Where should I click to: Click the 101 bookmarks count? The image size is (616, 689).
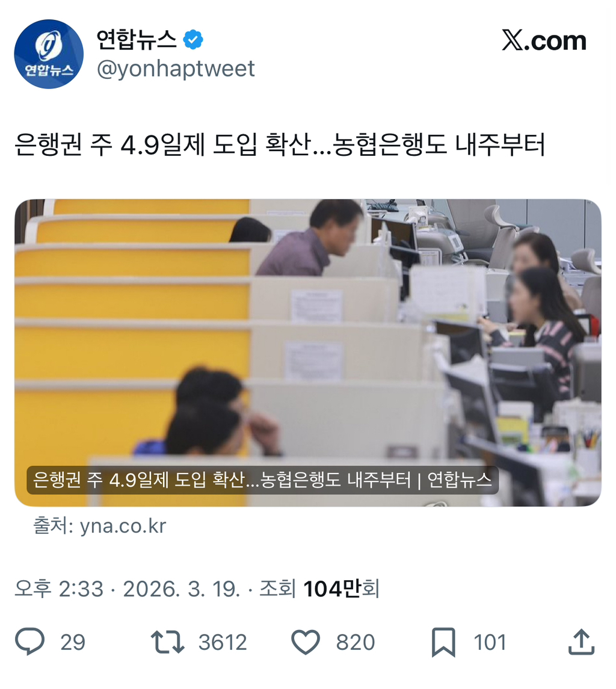tap(490, 643)
